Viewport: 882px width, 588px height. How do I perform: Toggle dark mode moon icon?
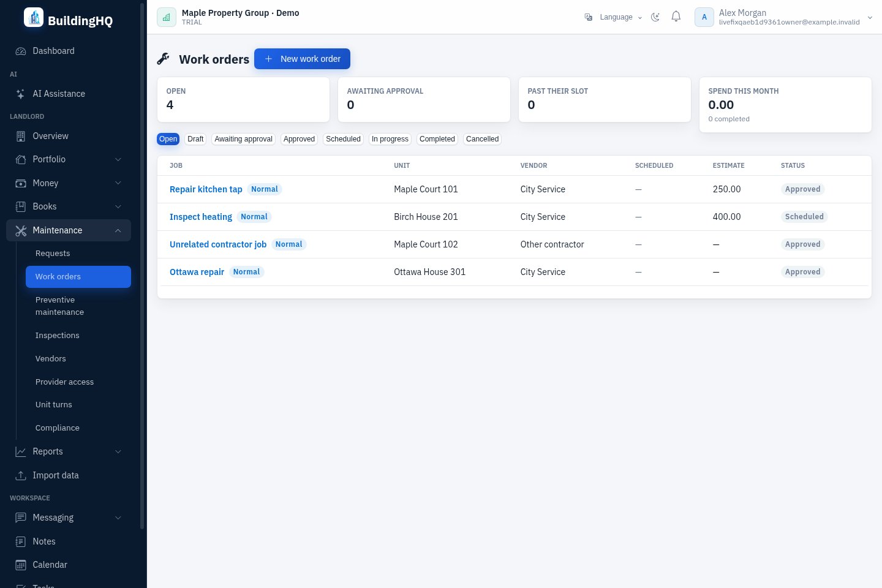(x=655, y=17)
